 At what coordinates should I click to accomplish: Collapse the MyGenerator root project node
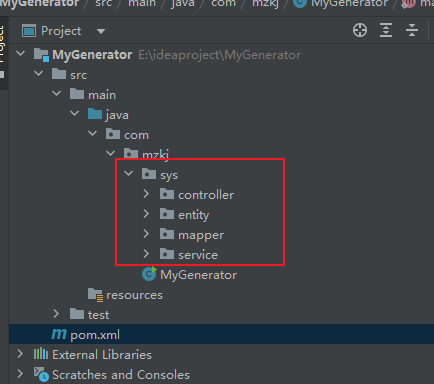pos(21,53)
